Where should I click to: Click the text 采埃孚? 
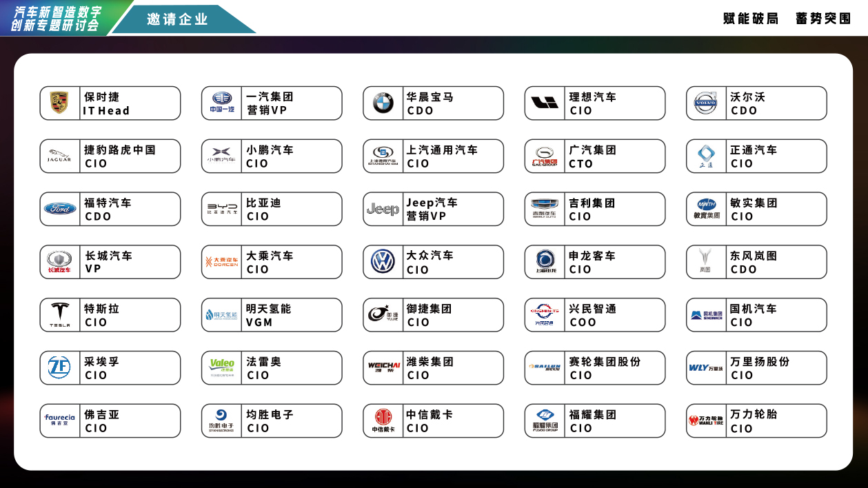click(x=101, y=361)
